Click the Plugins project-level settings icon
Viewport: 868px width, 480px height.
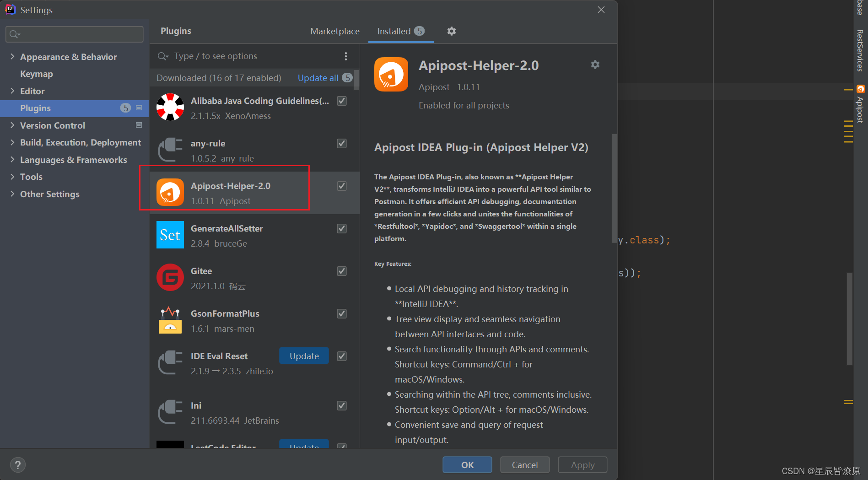(139, 108)
